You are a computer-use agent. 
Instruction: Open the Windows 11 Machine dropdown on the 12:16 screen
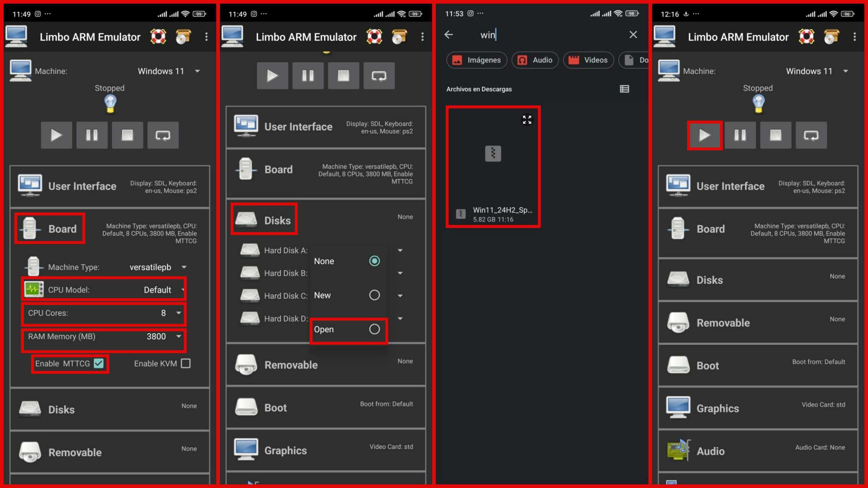817,71
